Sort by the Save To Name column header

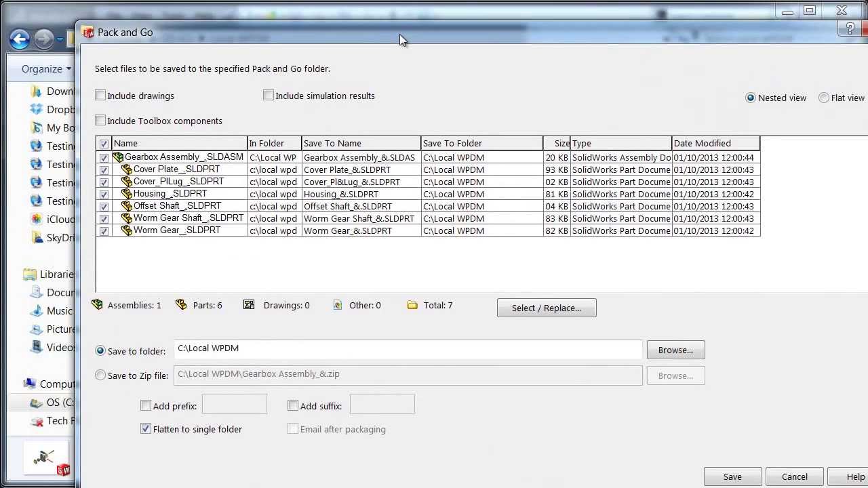[361, 143]
